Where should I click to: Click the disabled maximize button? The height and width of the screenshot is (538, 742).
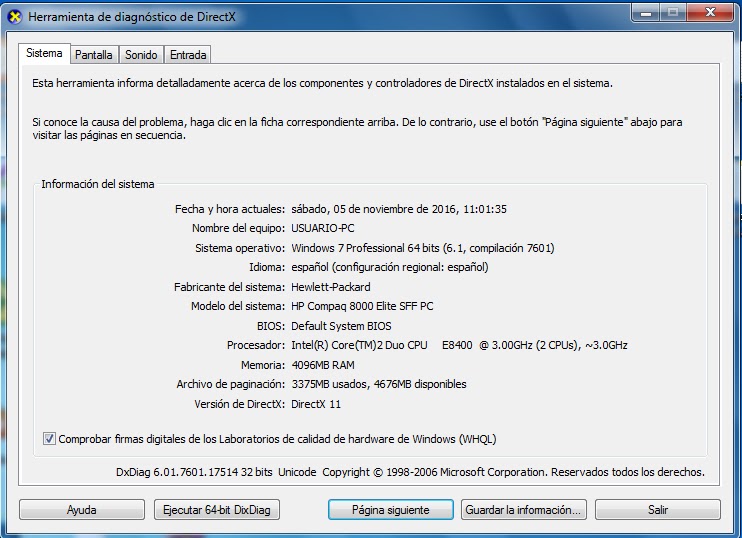point(673,12)
